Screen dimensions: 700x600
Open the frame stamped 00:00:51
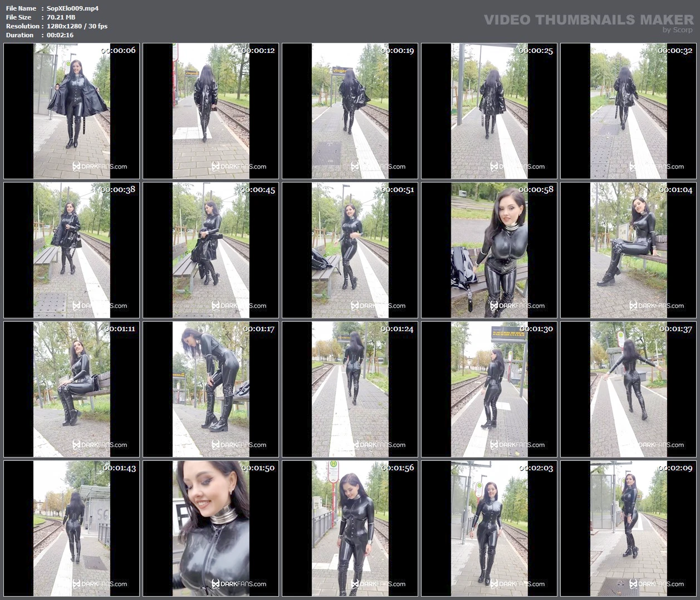pyautogui.click(x=350, y=250)
